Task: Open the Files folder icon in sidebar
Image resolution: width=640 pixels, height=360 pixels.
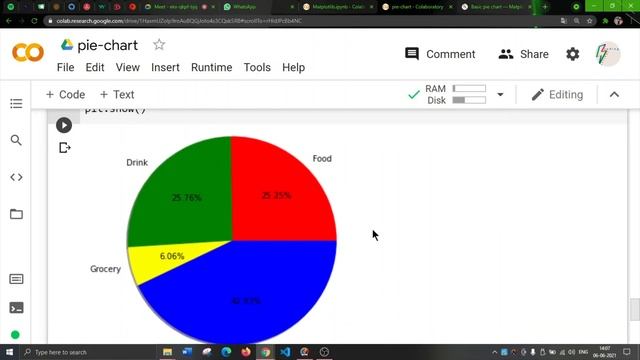Action: point(16,214)
